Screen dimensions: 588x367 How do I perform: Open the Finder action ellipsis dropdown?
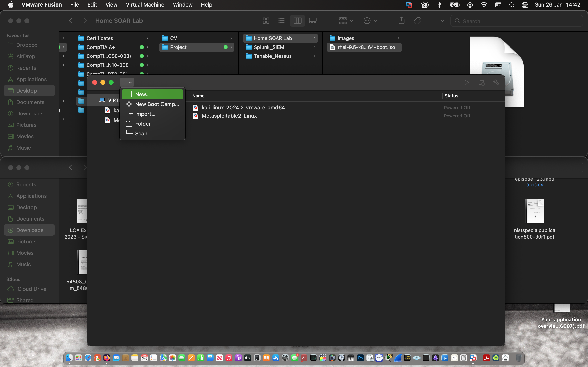tap(370, 21)
